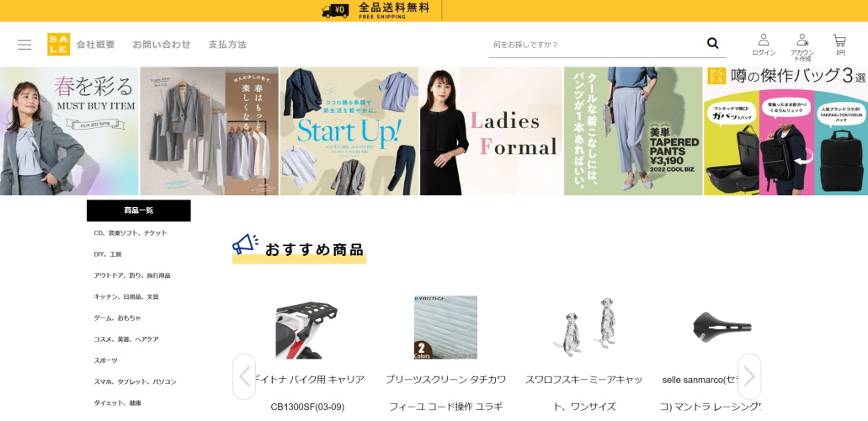Screen dimensions: 868x421
Task: Show next recommended products with right arrow
Action: (x=749, y=376)
